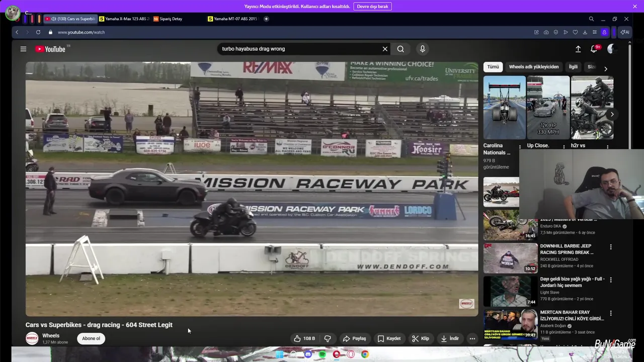Image resolution: width=644 pixels, height=362 pixels.
Task: Clear the search text with the X icon
Action: tap(385, 49)
